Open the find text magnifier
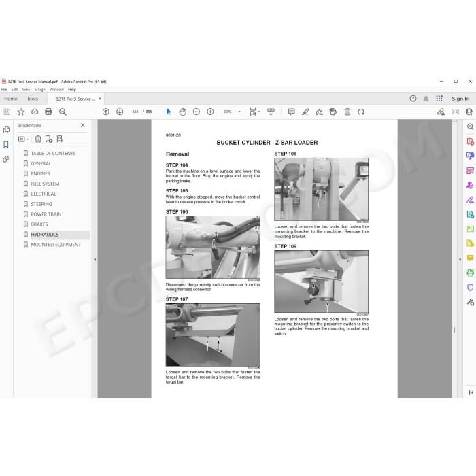 [x=63, y=112]
